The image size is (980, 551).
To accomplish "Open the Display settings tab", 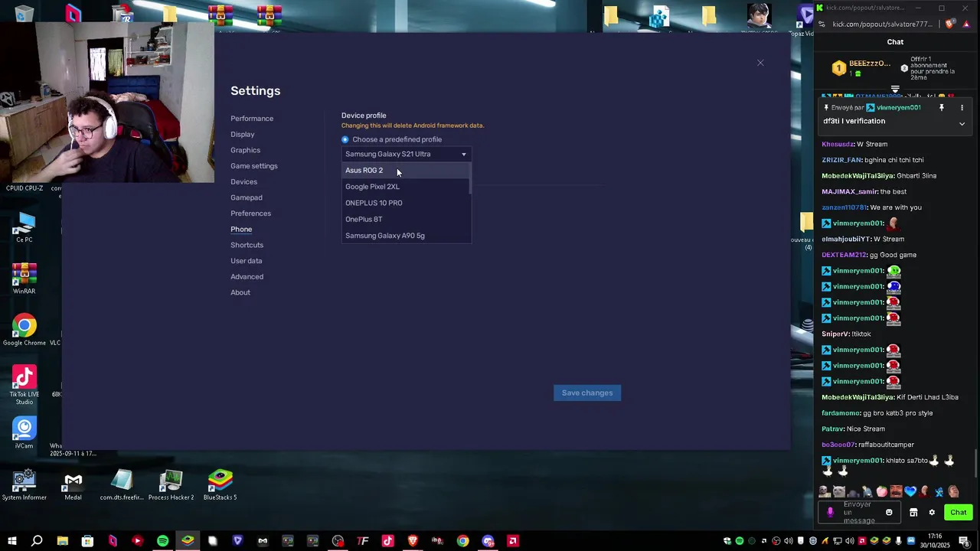I will pyautogui.click(x=243, y=135).
